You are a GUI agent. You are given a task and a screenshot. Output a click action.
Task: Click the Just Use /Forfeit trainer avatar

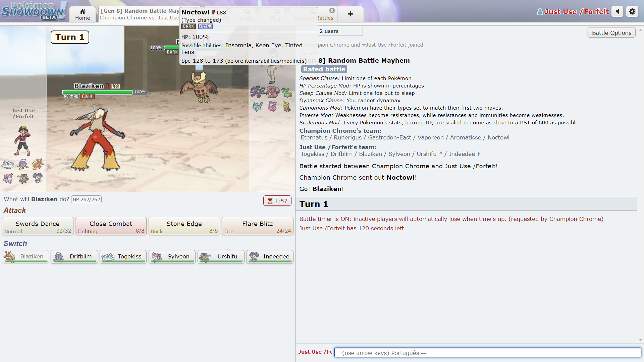point(22,140)
